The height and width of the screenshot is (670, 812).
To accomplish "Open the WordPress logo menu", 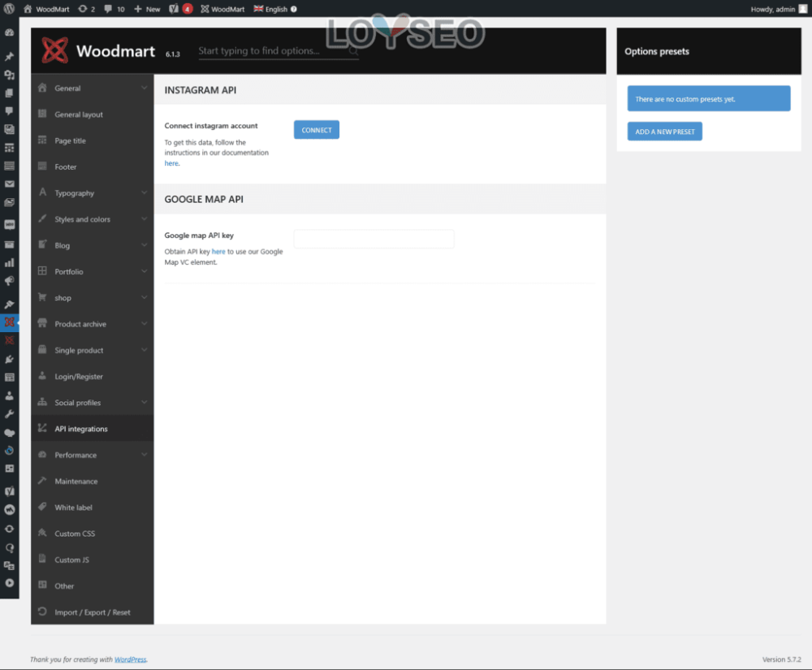I will (x=9, y=9).
